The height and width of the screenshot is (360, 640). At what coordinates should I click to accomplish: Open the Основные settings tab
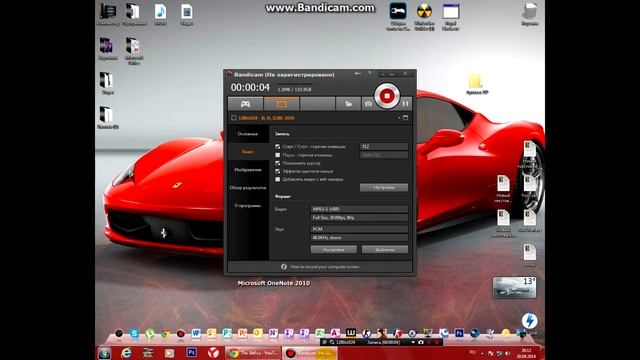click(248, 134)
